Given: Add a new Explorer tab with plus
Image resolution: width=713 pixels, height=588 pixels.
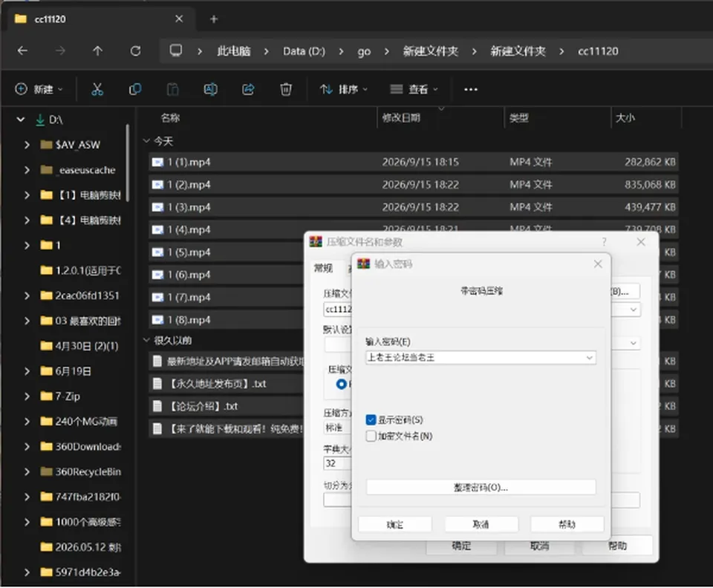Looking at the screenshot, I should [214, 19].
